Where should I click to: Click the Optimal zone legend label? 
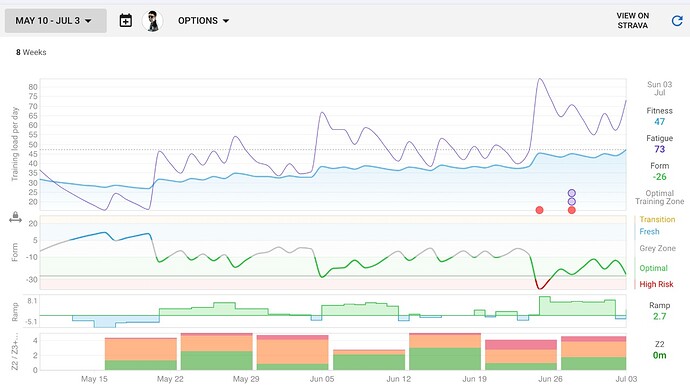tap(653, 268)
